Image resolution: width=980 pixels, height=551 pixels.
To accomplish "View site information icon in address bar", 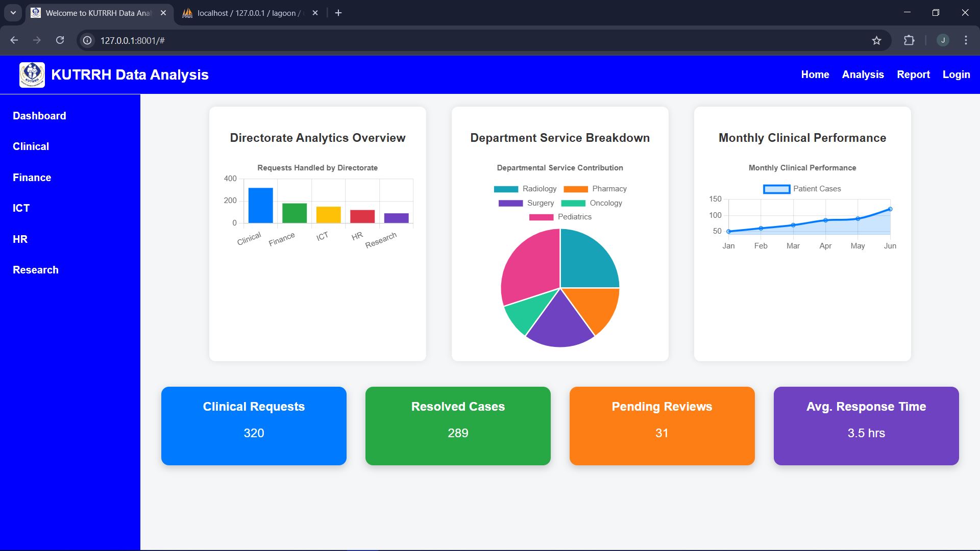I will coord(88,40).
